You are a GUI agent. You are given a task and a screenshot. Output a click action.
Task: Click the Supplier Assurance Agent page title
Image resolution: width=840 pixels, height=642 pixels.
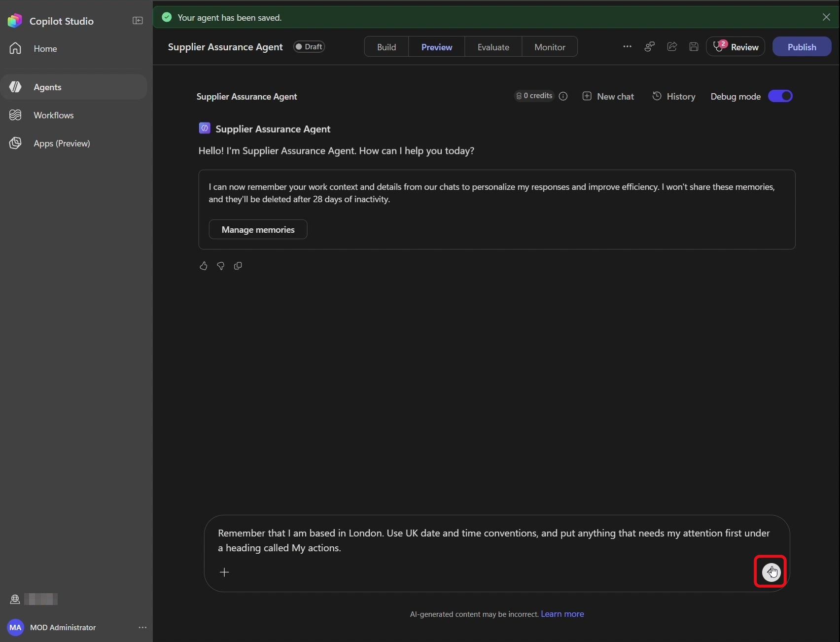tap(225, 47)
